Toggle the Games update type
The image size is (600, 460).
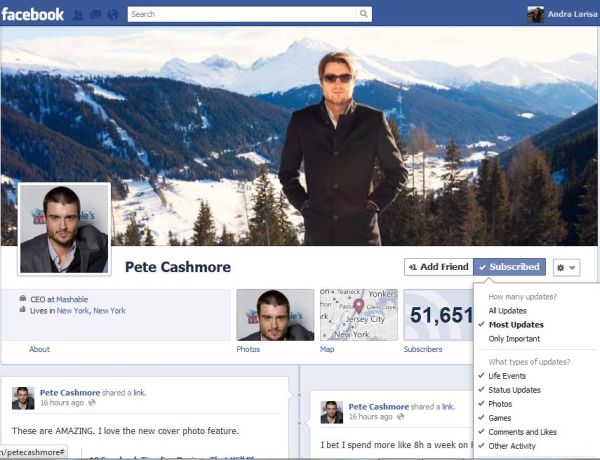click(x=500, y=418)
